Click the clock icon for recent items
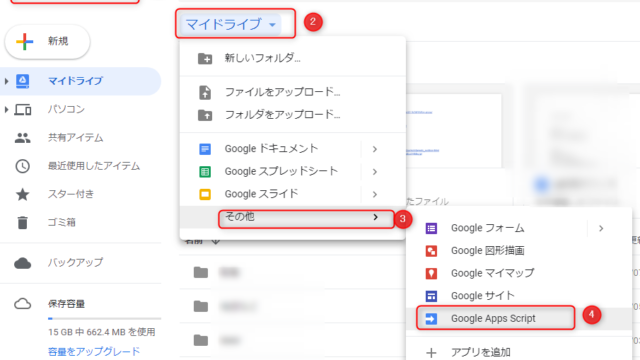The width and height of the screenshot is (640, 360). [x=22, y=166]
